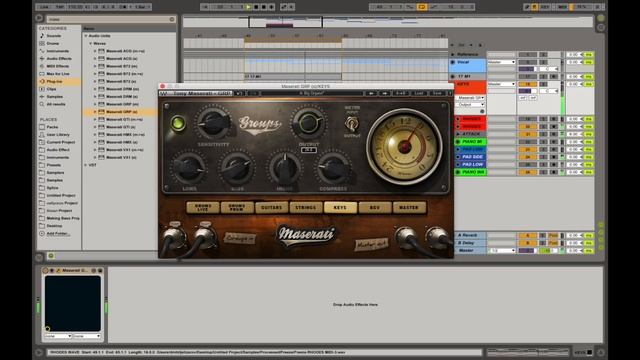
Task: Toggle the PAD SIDE track activator
Action: [527, 157]
